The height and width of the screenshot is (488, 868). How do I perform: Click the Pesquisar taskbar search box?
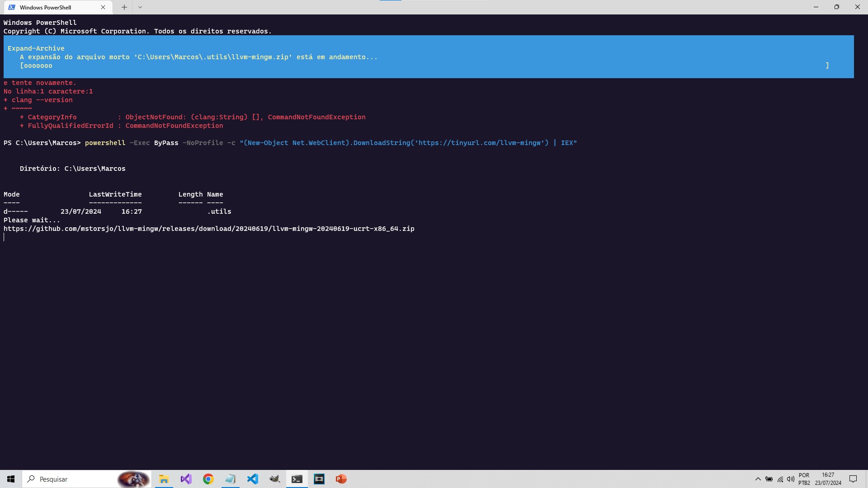(87, 479)
